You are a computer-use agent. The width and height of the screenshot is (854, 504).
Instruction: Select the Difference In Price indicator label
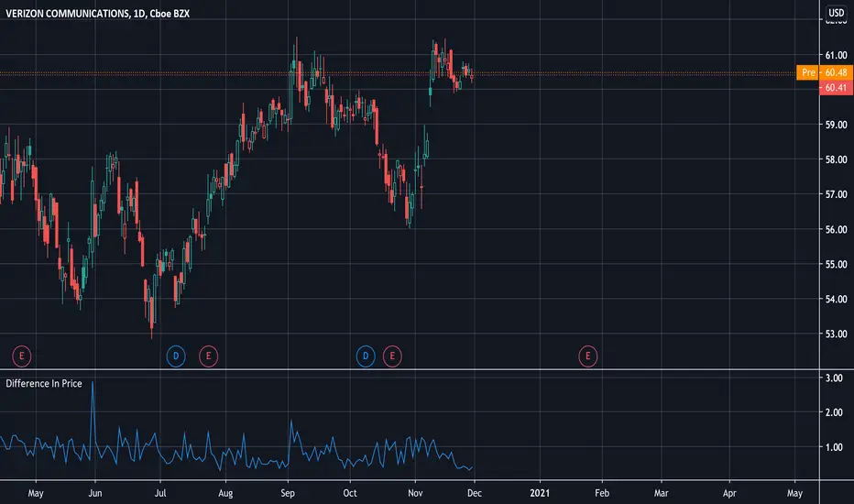coord(44,384)
